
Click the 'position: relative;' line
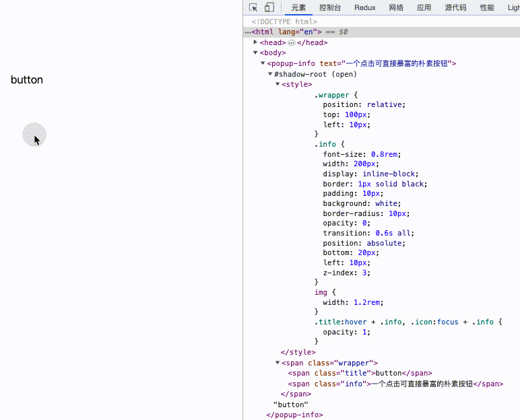coord(364,104)
